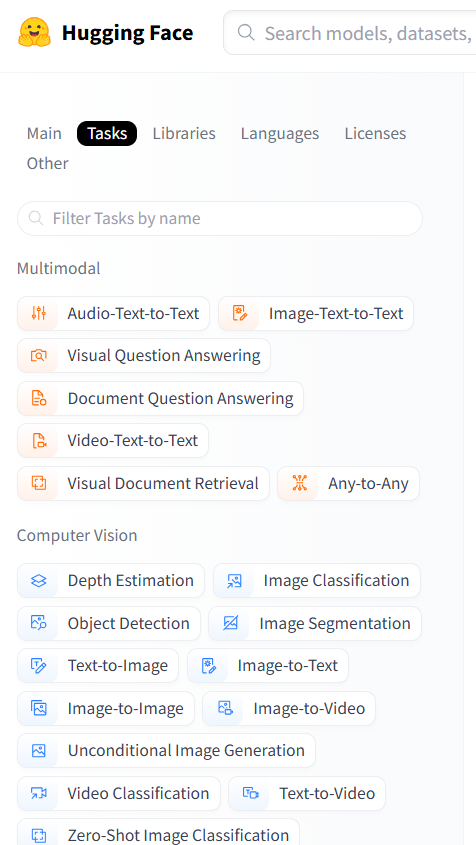Open the Languages filter tab
The image size is (476, 845).
tap(280, 134)
